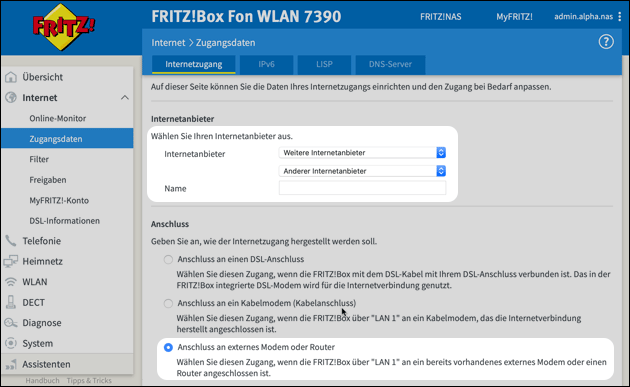Switch to the IPv6 tab
The height and width of the screenshot is (387, 630).
(x=266, y=64)
